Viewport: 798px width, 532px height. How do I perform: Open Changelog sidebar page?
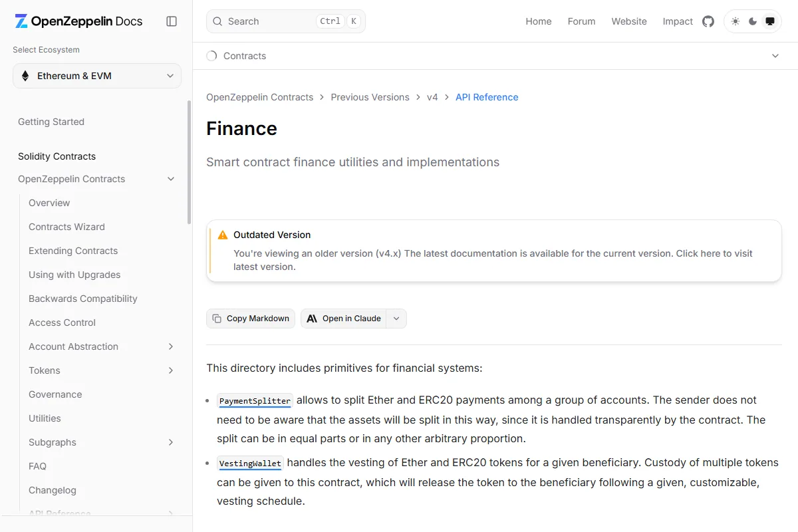(x=53, y=490)
